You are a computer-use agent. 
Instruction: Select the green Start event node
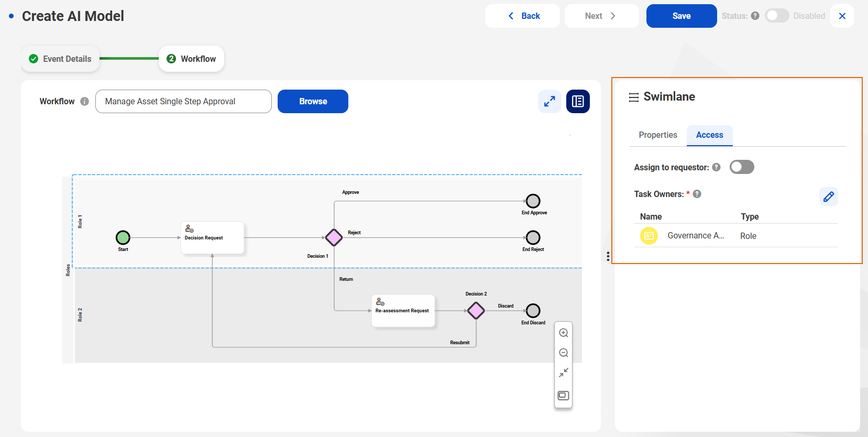tap(123, 237)
